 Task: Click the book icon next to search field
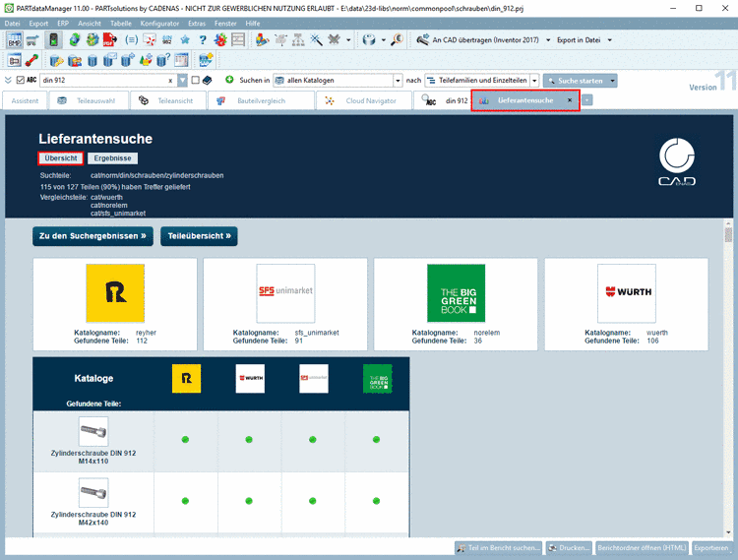coord(207,80)
